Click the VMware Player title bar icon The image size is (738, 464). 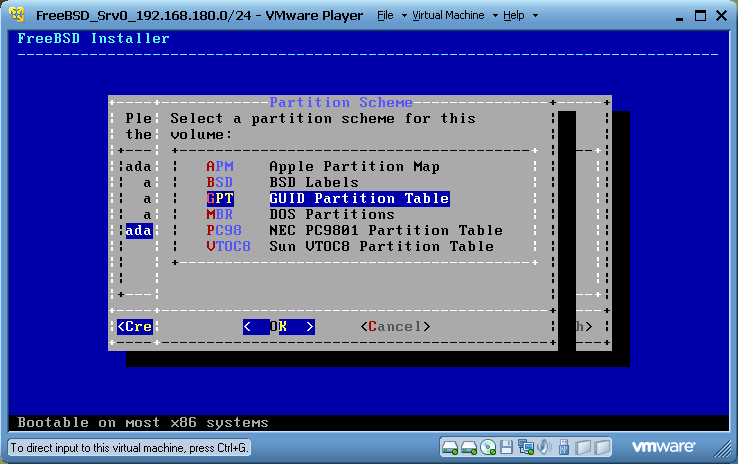17,15
